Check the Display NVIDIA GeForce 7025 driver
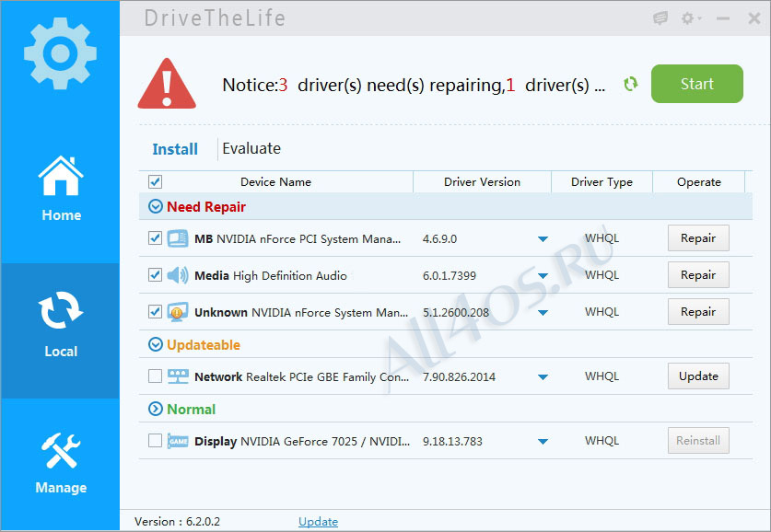The image size is (771, 532). coord(155,441)
